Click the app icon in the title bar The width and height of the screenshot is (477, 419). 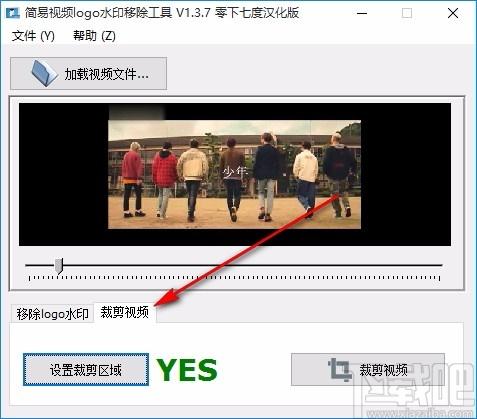pyautogui.click(x=13, y=13)
